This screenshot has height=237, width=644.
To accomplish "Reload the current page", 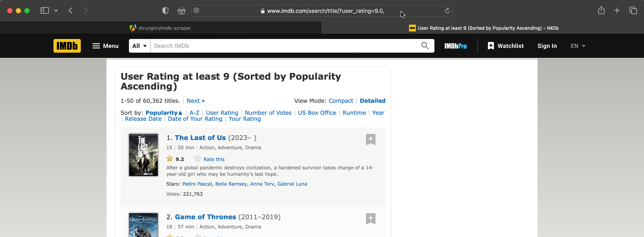I will point(447,10).
